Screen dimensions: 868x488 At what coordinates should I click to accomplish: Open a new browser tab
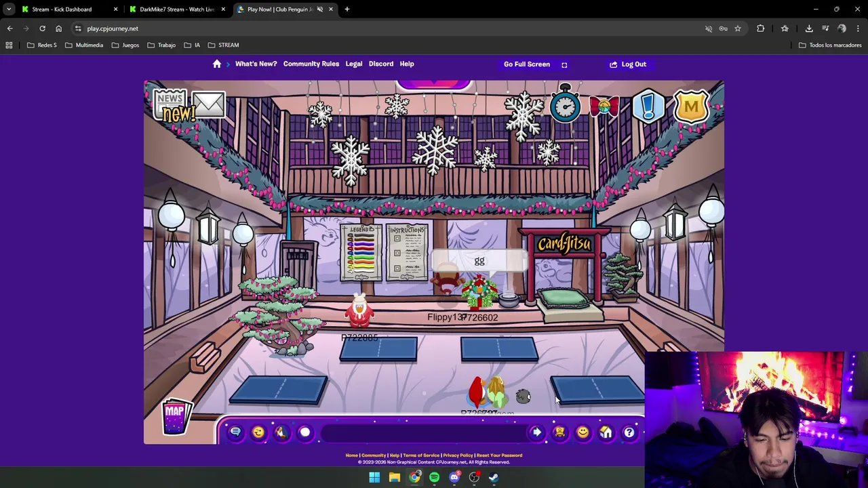pos(347,9)
